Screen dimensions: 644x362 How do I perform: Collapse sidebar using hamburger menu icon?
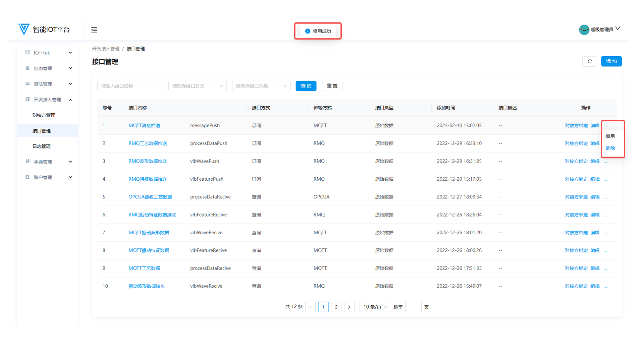click(x=94, y=30)
